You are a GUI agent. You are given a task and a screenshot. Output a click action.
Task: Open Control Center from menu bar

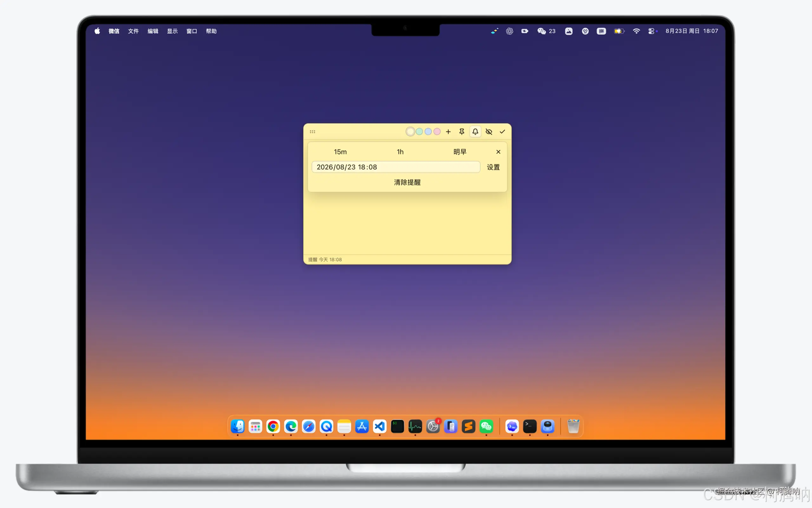[652, 31]
